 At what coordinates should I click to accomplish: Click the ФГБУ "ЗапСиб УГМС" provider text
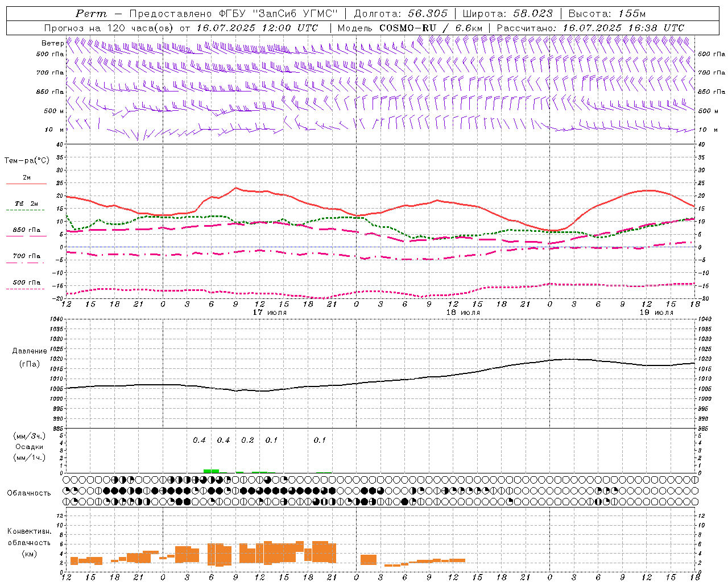click(x=278, y=14)
